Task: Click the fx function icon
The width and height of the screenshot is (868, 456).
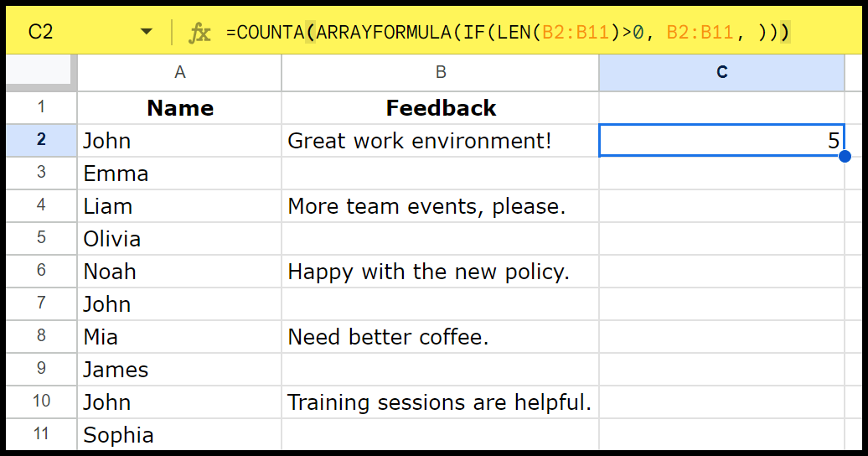Action: pyautogui.click(x=199, y=33)
